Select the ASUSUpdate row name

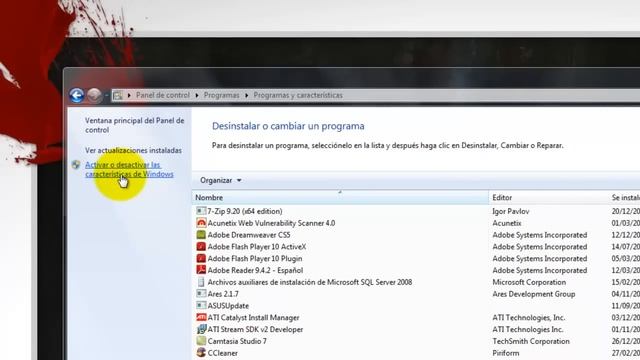click(x=228, y=306)
